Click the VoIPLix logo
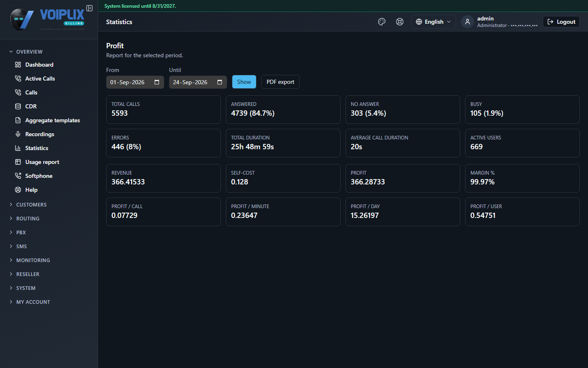Screen dimensions: 588x368 click(x=48, y=19)
